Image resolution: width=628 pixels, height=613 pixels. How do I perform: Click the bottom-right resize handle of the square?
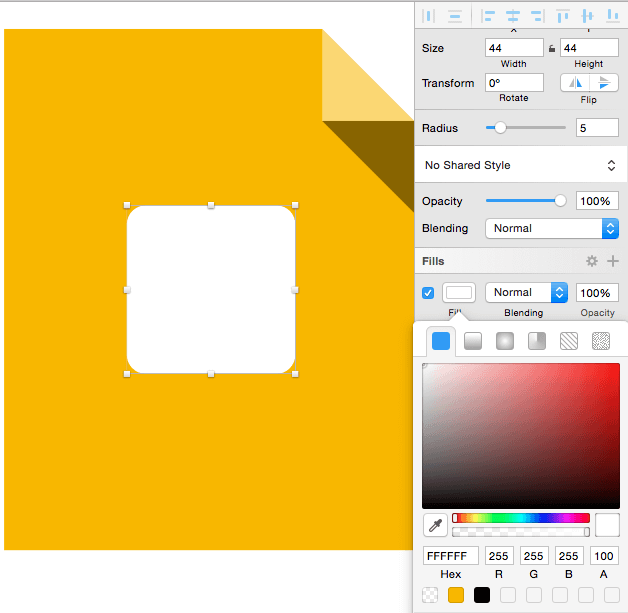point(295,374)
